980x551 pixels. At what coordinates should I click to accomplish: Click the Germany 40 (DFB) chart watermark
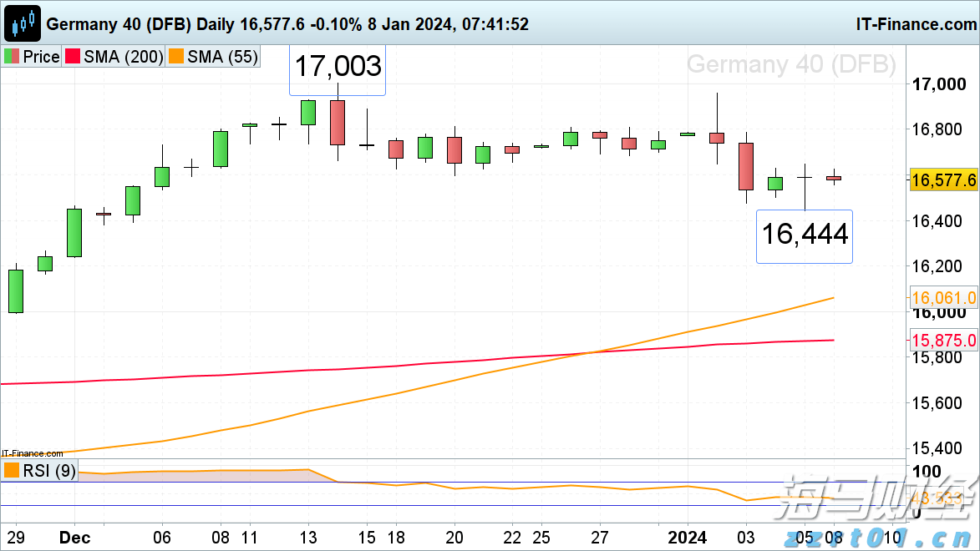coord(792,64)
